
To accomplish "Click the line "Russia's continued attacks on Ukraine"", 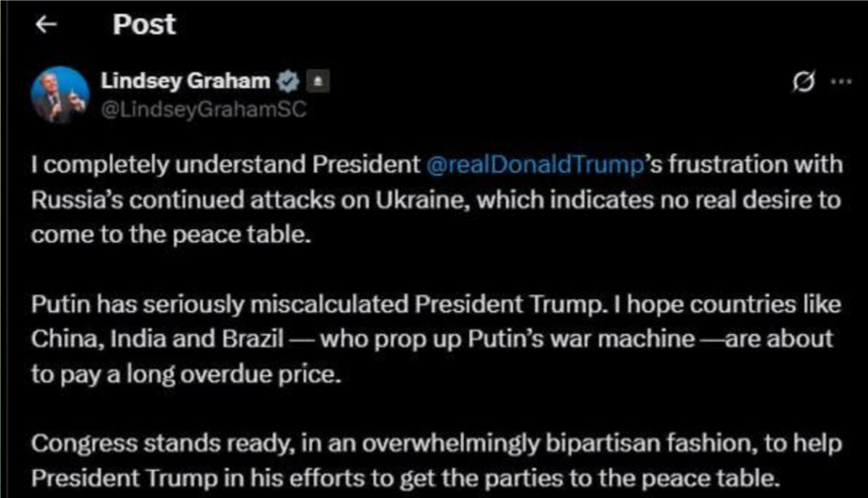I will click(x=436, y=200).
